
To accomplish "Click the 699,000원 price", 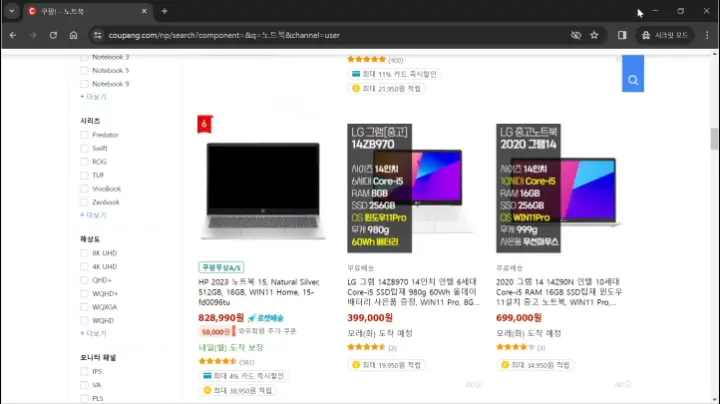I will point(519,318).
